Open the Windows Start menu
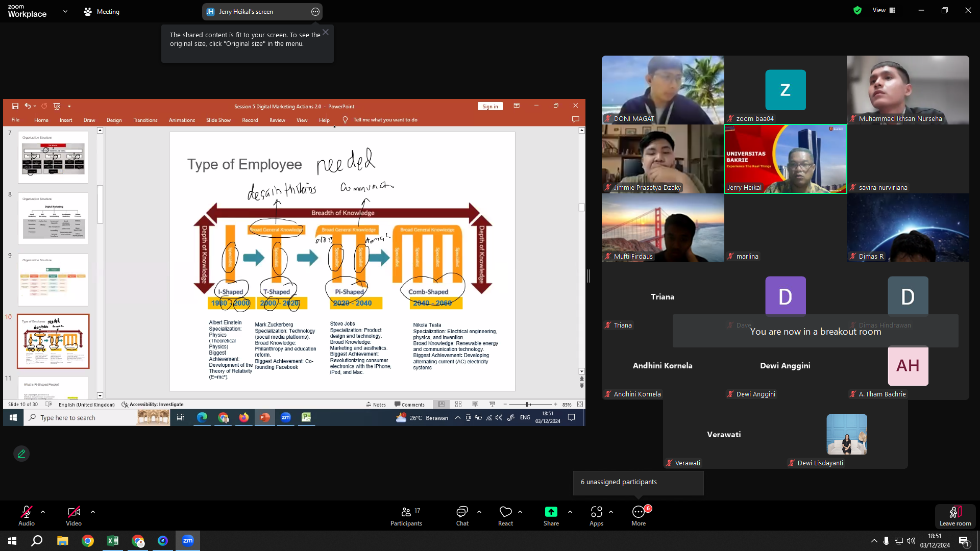This screenshot has width=980, height=551. [12, 541]
